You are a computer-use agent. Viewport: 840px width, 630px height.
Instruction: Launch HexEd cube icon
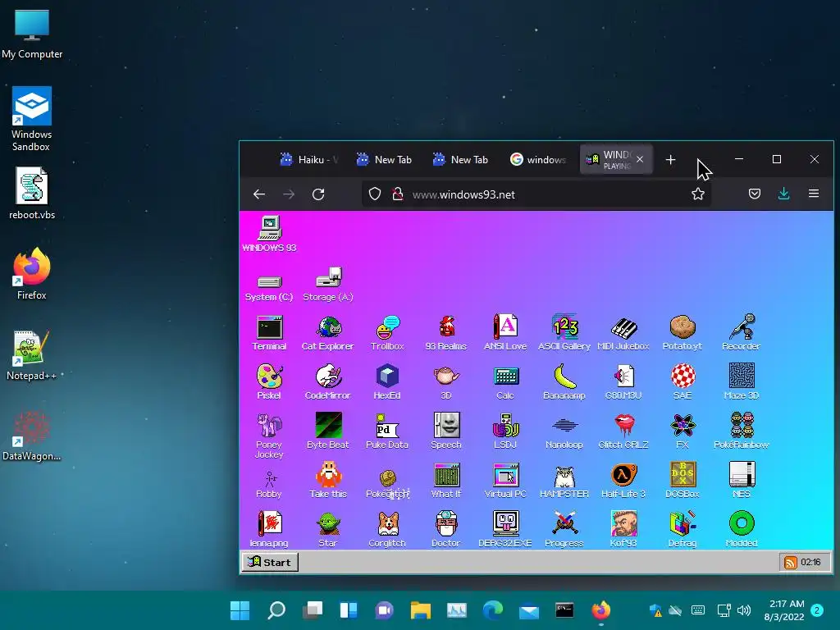pyautogui.click(x=387, y=382)
